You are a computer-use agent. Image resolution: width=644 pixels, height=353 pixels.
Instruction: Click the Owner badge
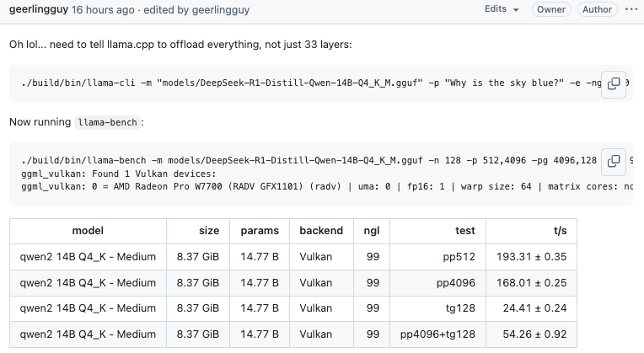point(551,9)
